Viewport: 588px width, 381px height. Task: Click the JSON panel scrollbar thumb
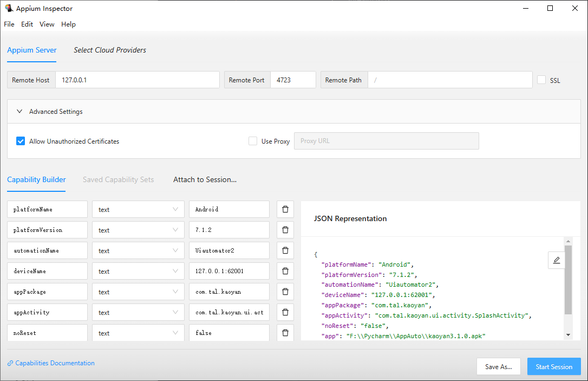tap(568, 280)
